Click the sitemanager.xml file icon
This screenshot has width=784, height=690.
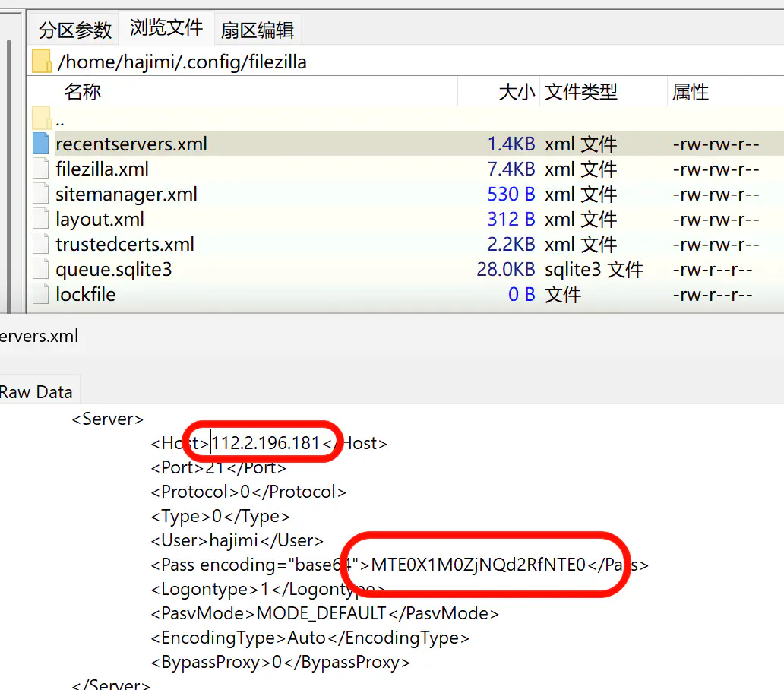coord(41,194)
